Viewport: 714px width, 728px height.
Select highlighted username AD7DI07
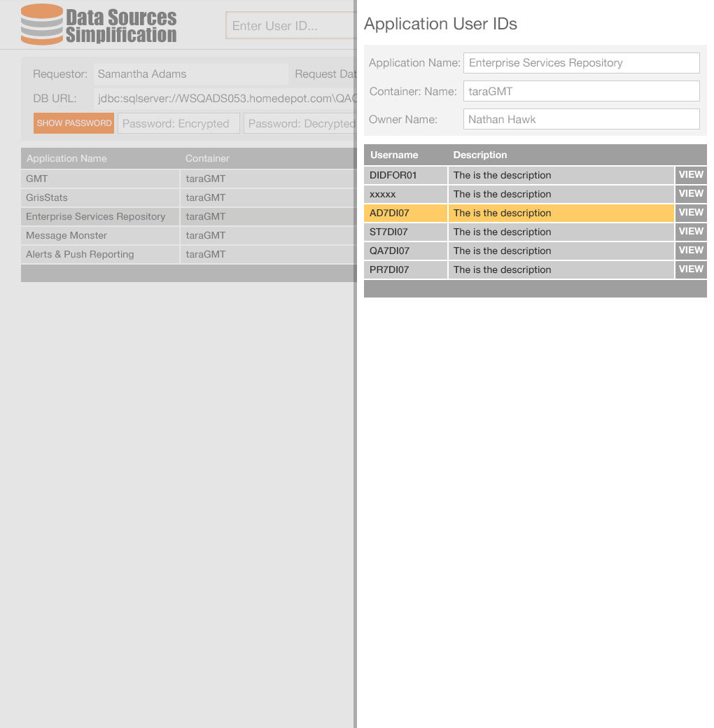[x=405, y=213]
